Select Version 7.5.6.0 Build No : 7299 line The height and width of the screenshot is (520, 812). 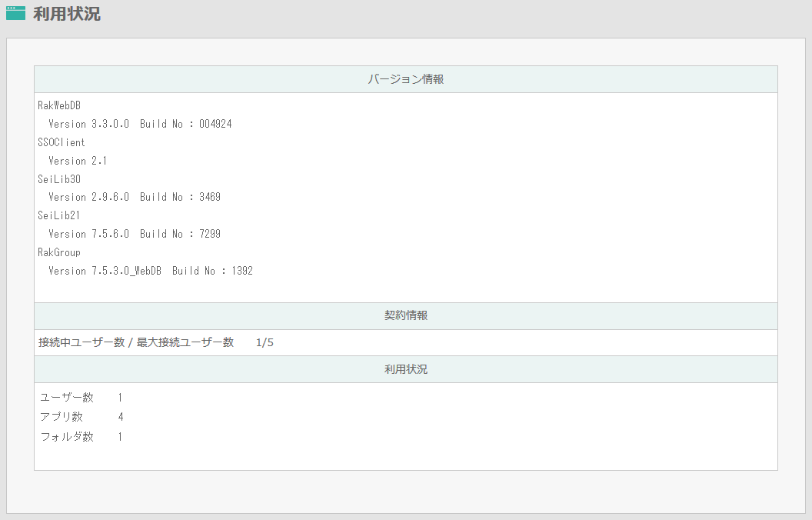click(134, 234)
